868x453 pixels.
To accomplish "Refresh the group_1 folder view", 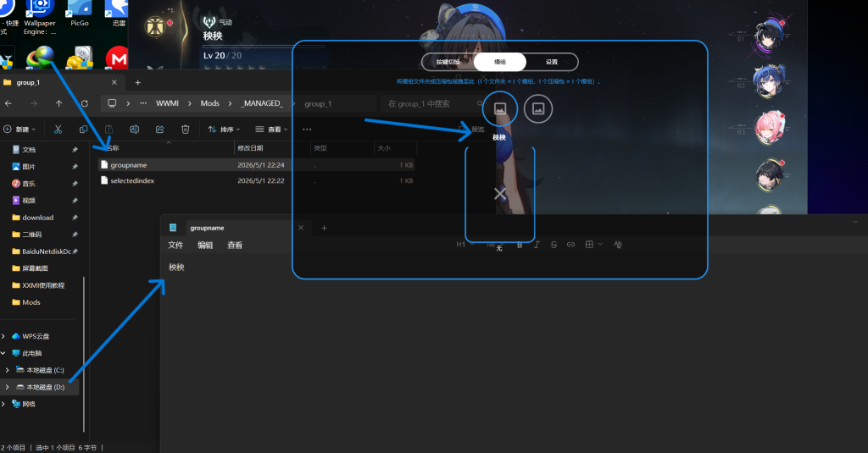I will tap(84, 103).
